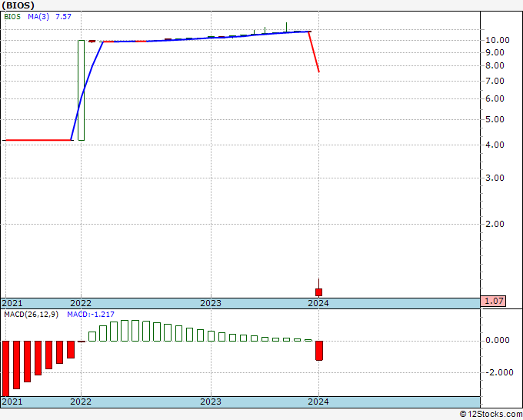This screenshot has height=420, width=523.
Task: Click the 8.00 price axis label
Action: (495, 65)
